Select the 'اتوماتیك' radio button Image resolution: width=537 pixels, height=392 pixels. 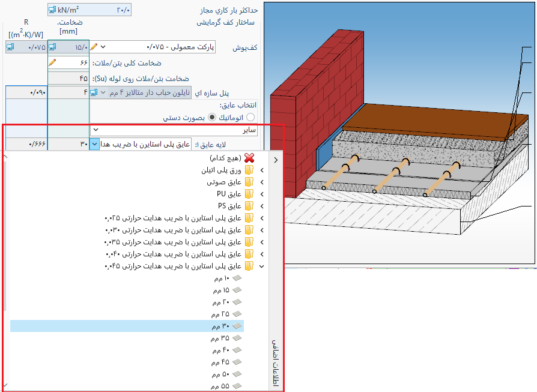[250, 117]
